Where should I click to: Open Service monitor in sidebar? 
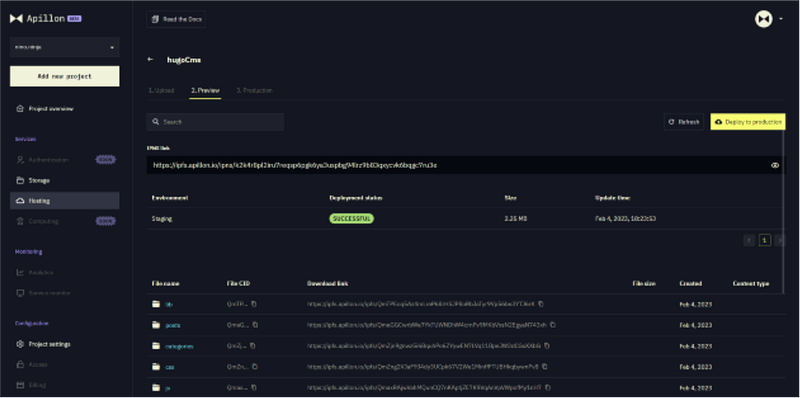click(x=49, y=293)
